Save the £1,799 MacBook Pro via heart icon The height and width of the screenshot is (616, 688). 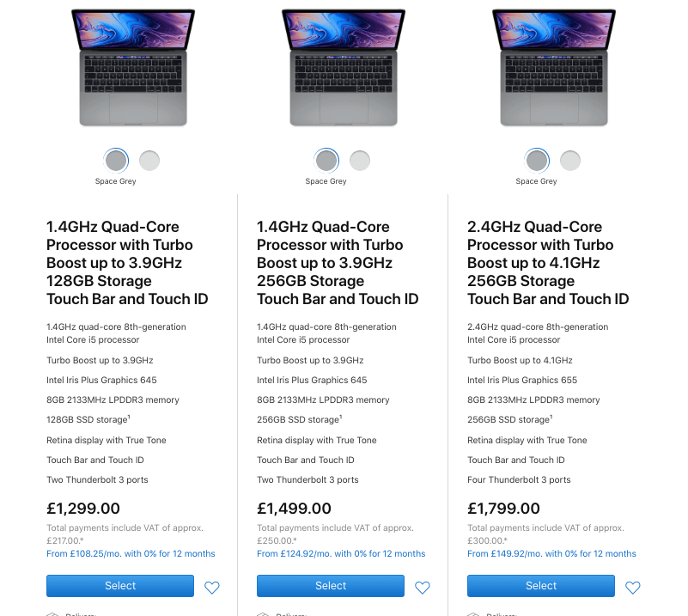tap(633, 588)
